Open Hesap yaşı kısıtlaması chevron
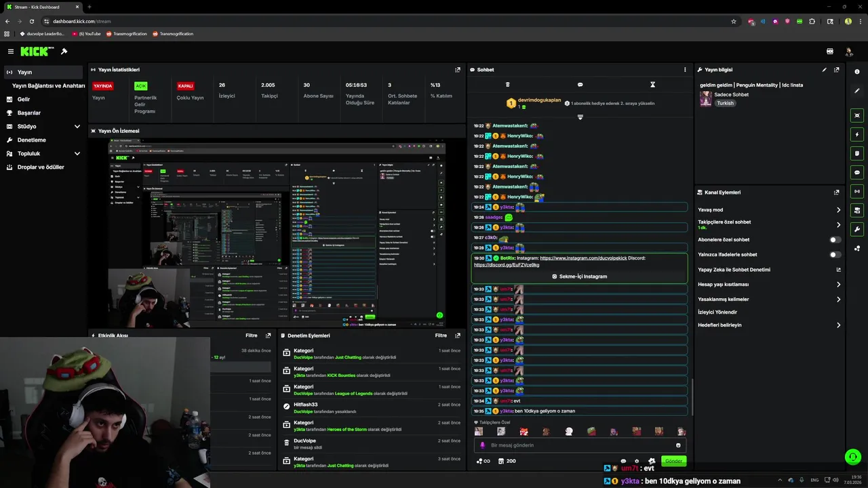868x488 pixels. coord(838,285)
